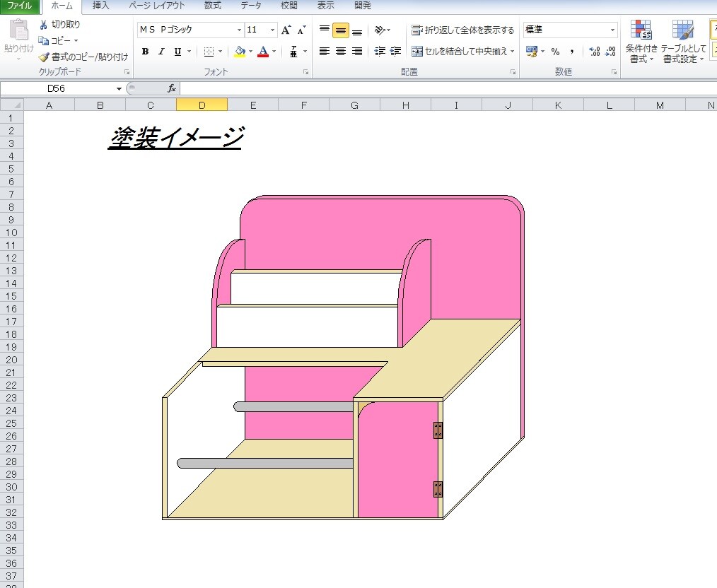
Task: Apply red font color A
Action: point(263,52)
